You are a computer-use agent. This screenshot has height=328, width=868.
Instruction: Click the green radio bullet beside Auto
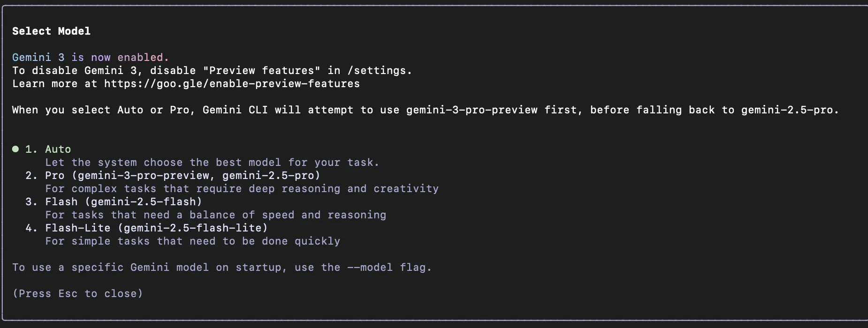pos(15,149)
